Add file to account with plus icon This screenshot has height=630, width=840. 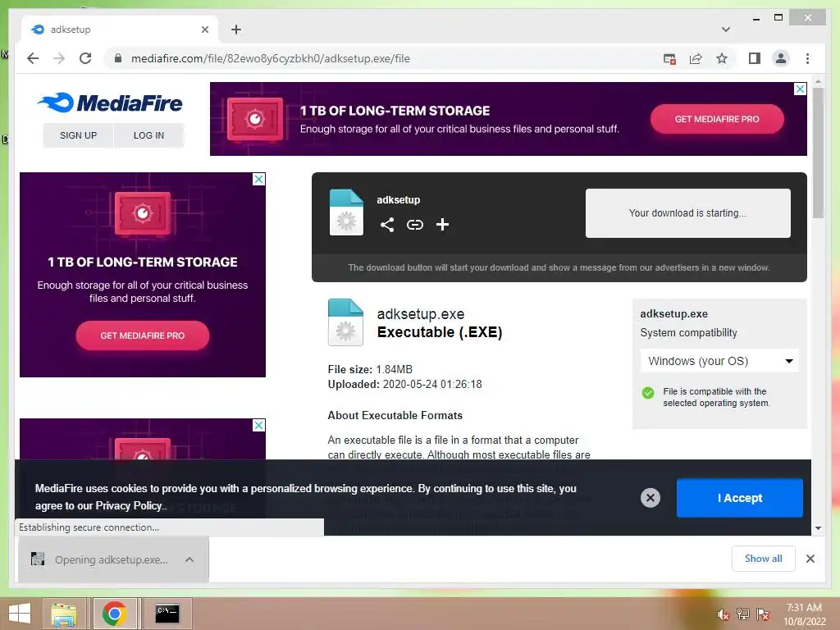click(x=442, y=225)
